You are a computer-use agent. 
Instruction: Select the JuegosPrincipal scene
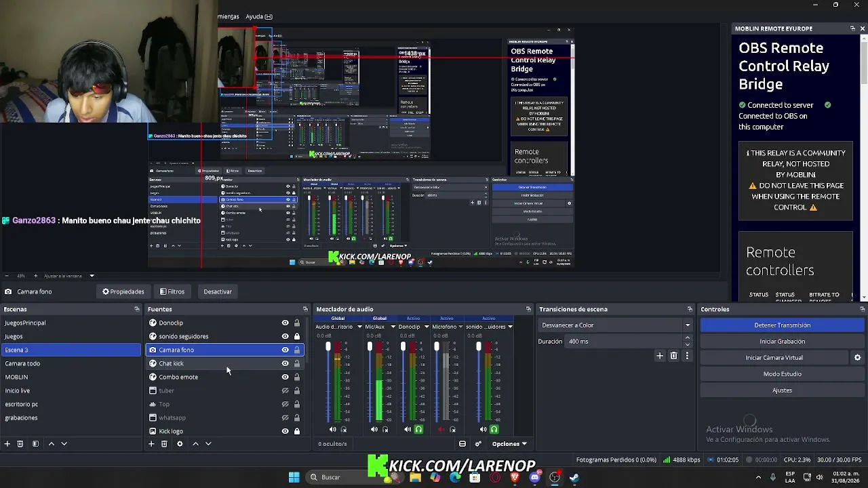(x=71, y=323)
